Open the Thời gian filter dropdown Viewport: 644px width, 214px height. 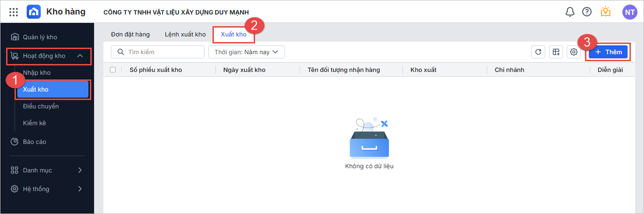(x=247, y=52)
